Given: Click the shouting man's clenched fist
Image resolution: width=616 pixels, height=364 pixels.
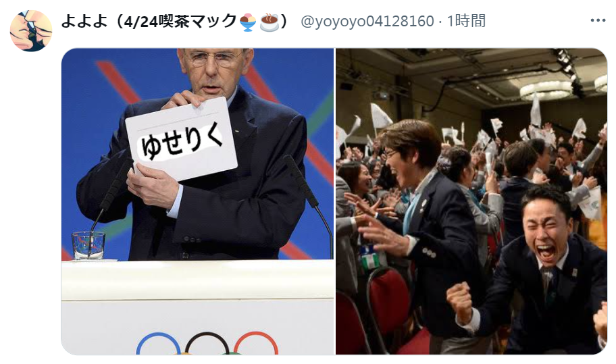Looking at the screenshot, I should (460, 300).
